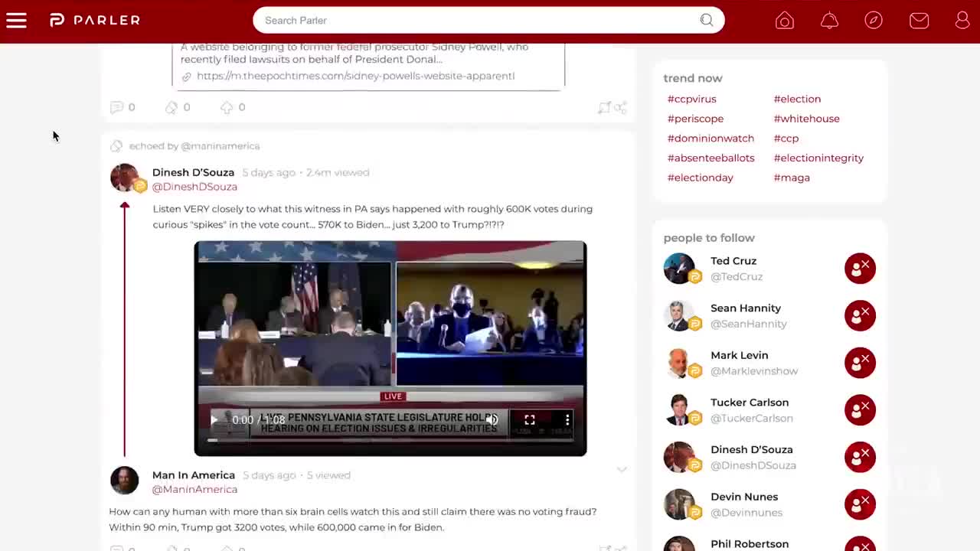
Task: Open #dominionwatch trend
Action: [710, 139]
